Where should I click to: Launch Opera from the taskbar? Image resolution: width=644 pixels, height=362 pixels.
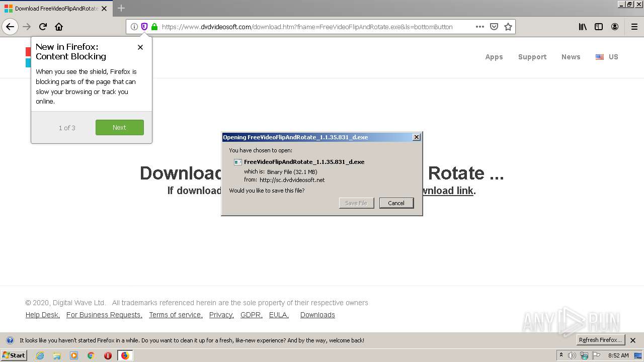[x=108, y=355]
